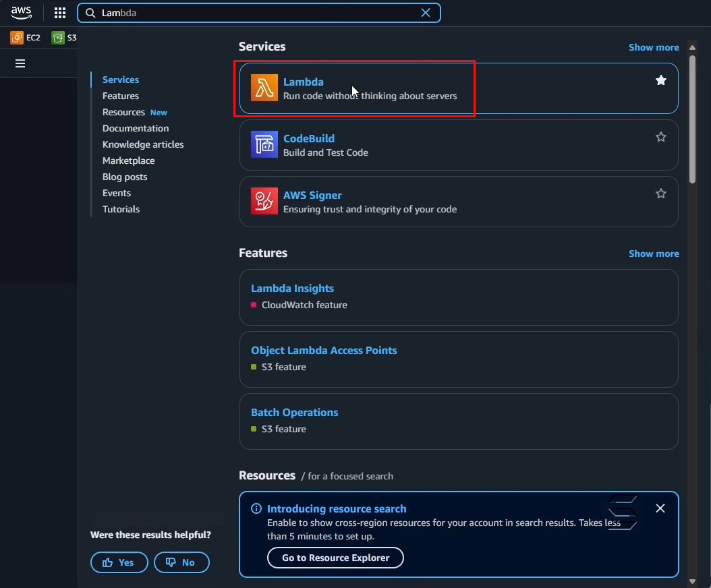Show more Features results
The image size is (711, 588).
pyautogui.click(x=654, y=254)
